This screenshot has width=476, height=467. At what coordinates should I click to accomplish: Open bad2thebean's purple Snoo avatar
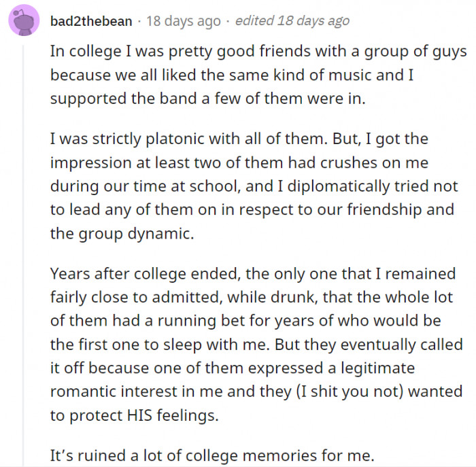tap(24, 20)
